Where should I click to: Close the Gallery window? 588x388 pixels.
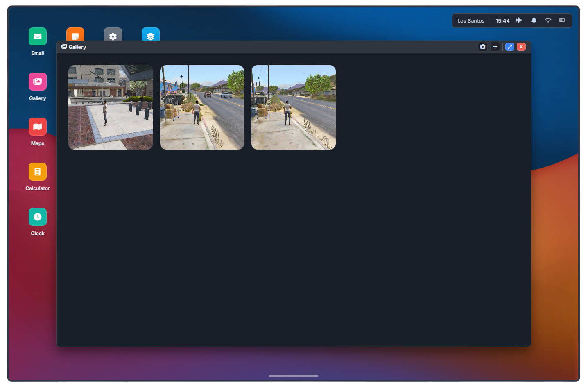(x=521, y=47)
